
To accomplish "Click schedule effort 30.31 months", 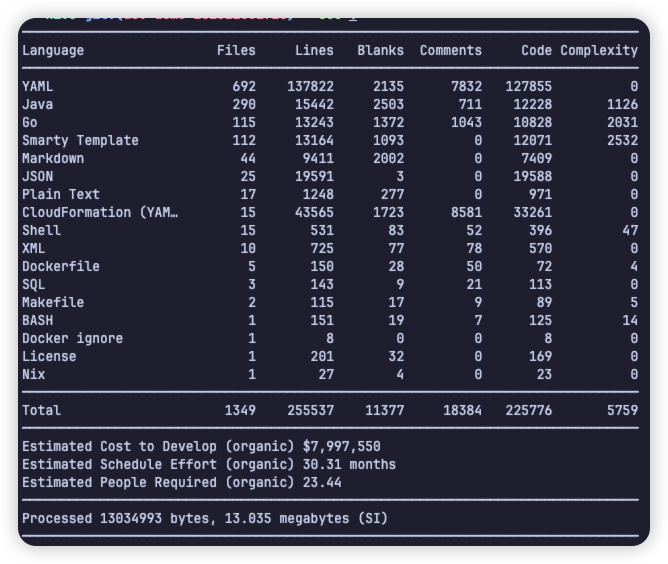I will point(349,464).
